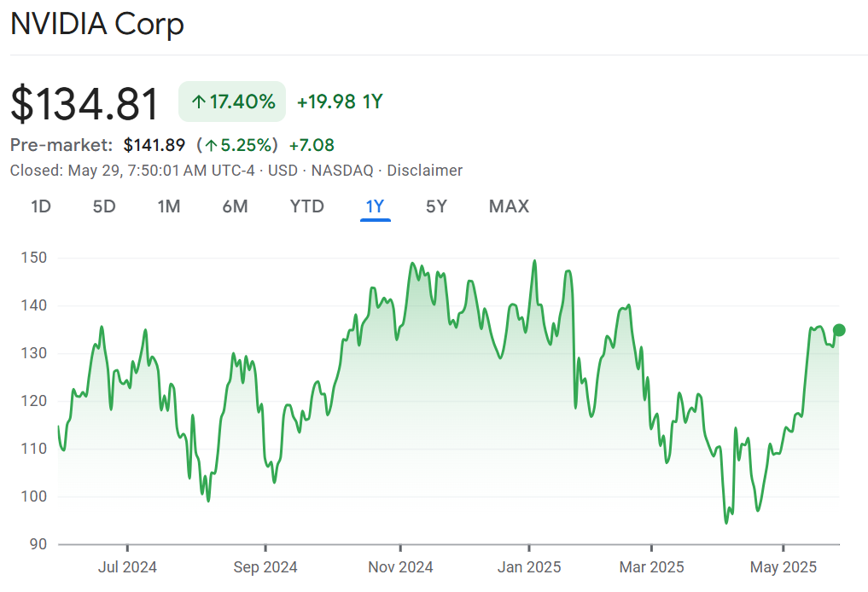
Task: Click the green 17.40% change badge
Action: coord(232,102)
